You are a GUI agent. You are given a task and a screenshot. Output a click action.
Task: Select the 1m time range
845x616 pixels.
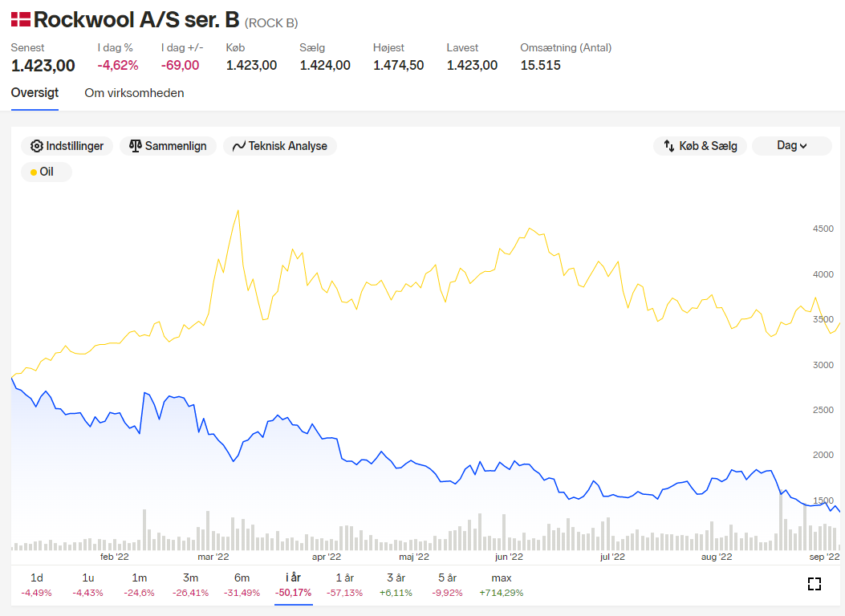139,584
